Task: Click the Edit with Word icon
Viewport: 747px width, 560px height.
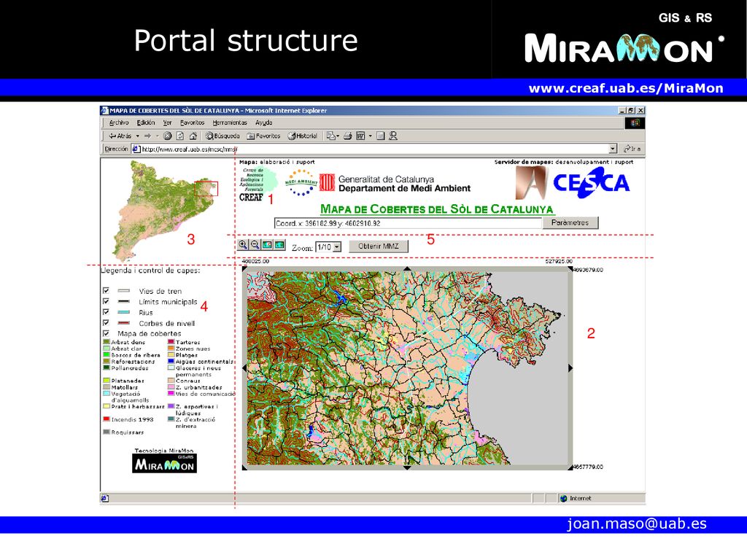Action: [x=360, y=136]
